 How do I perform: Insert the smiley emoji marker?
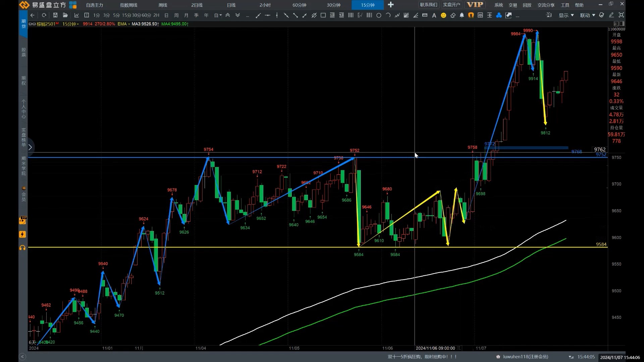[x=443, y=15]
